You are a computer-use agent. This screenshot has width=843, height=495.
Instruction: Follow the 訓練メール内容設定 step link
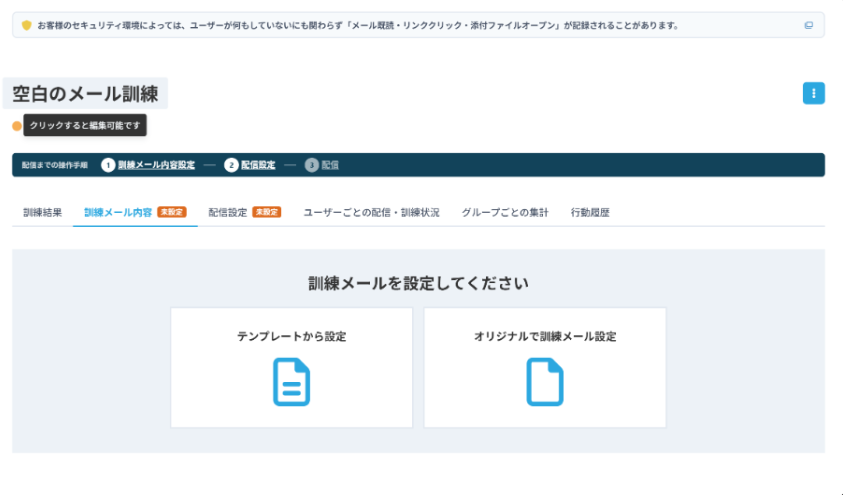pos(156,165)
